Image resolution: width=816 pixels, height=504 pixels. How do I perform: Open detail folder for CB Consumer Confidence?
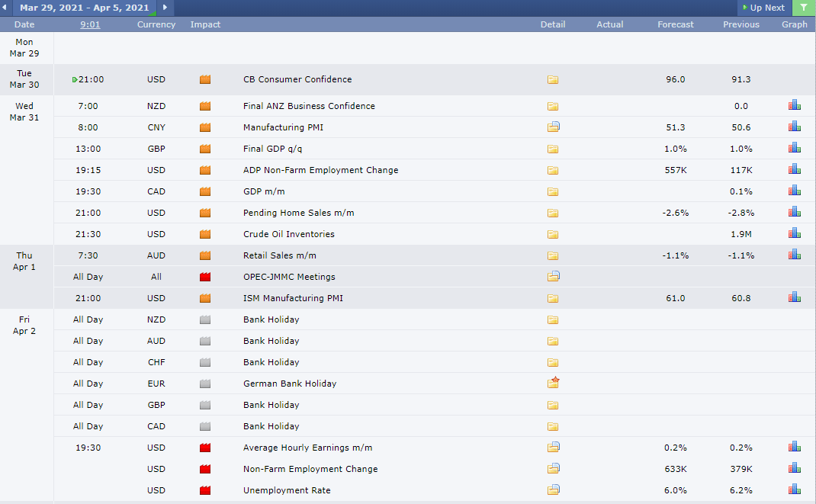553,79
